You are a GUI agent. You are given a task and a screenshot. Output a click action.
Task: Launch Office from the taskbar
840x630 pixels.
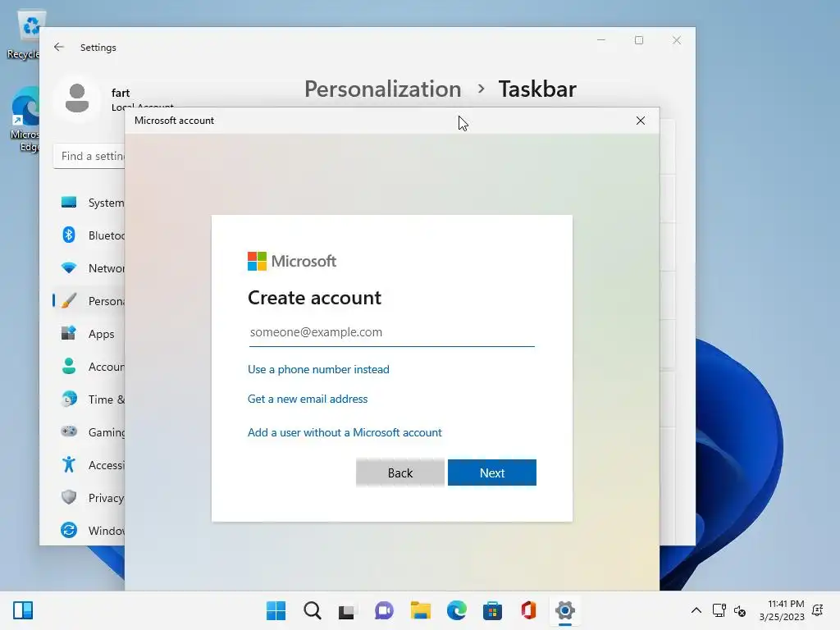click(529, 610)
